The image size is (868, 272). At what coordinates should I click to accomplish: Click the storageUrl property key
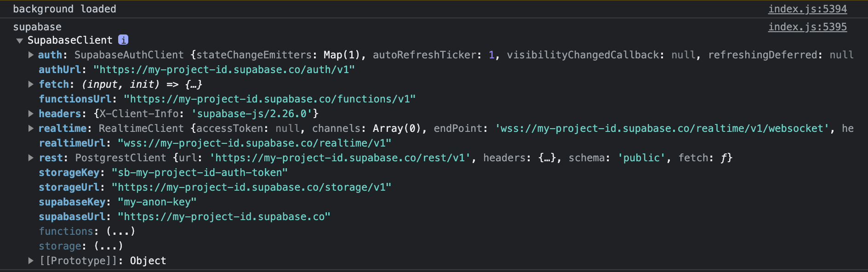tap(69, 187)
